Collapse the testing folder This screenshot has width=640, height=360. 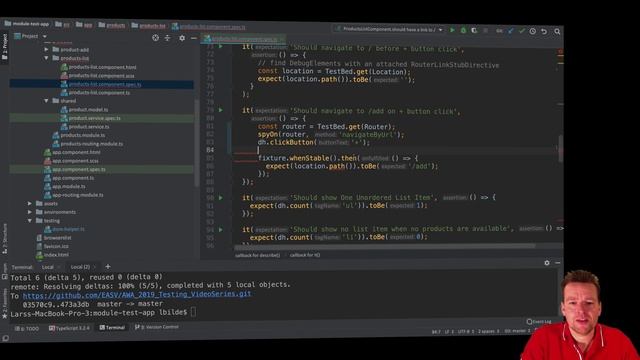30,220
